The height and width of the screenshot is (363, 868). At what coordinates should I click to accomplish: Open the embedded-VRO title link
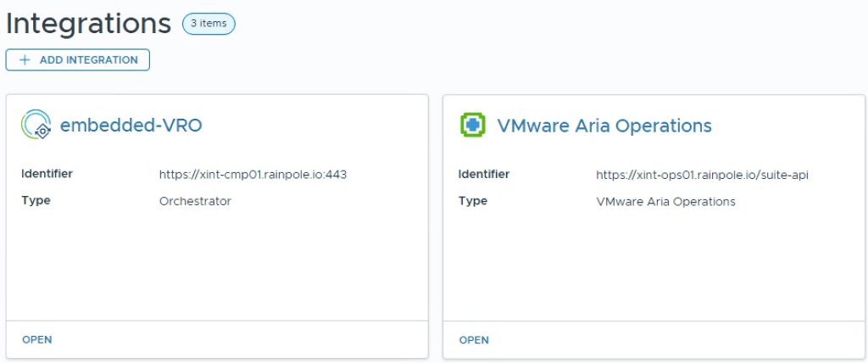131,126
